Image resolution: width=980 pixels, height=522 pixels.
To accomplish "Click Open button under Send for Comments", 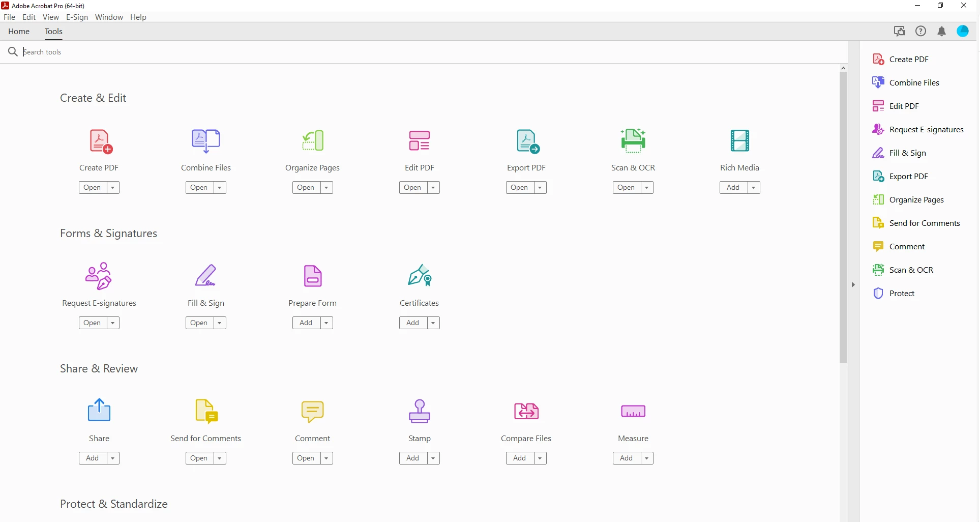I will (x=199, y=458).
